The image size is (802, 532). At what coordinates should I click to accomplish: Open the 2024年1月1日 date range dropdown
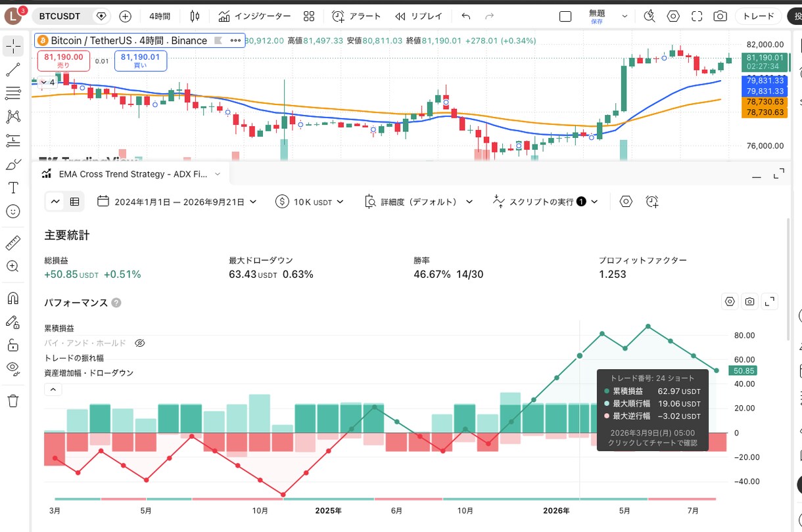pos(177,202)
